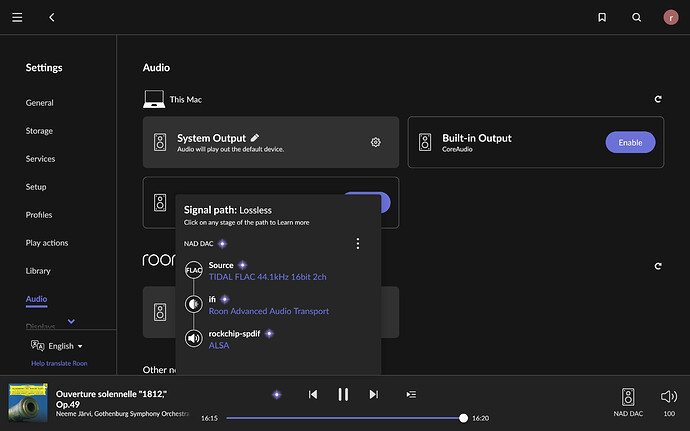The height and width of the screenshot is (431, 690).
Task: Edit System Output name with pencil icon
Action: tap(255, 138)
